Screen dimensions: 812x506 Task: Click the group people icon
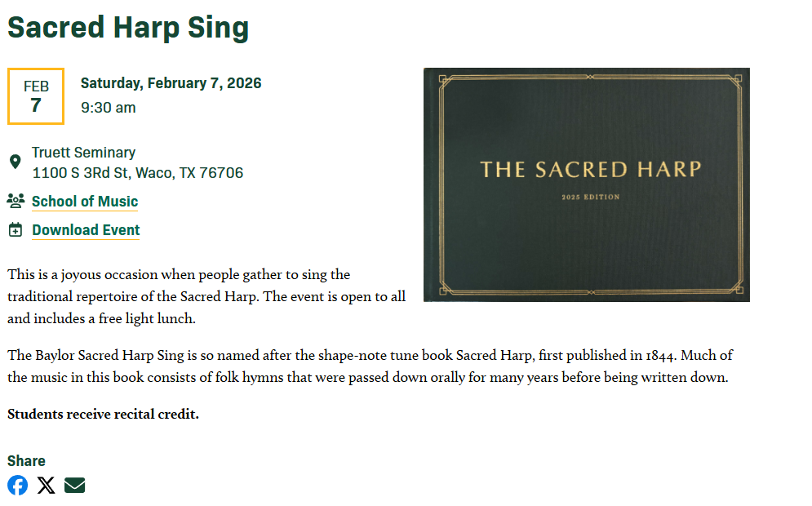coord(16,201)
